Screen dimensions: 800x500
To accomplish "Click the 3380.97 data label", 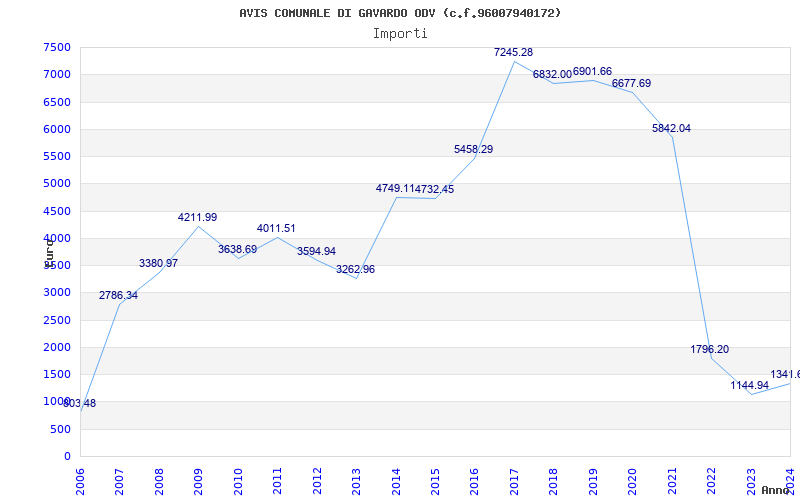I will click(159, 263).
